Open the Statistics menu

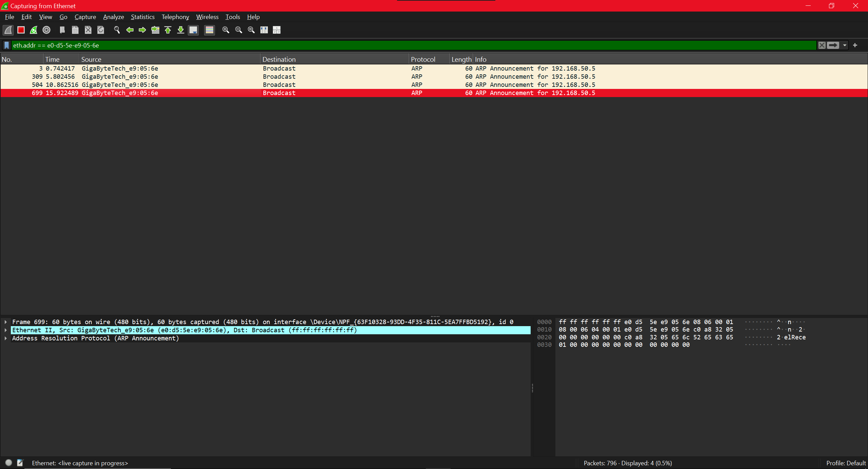142,17
